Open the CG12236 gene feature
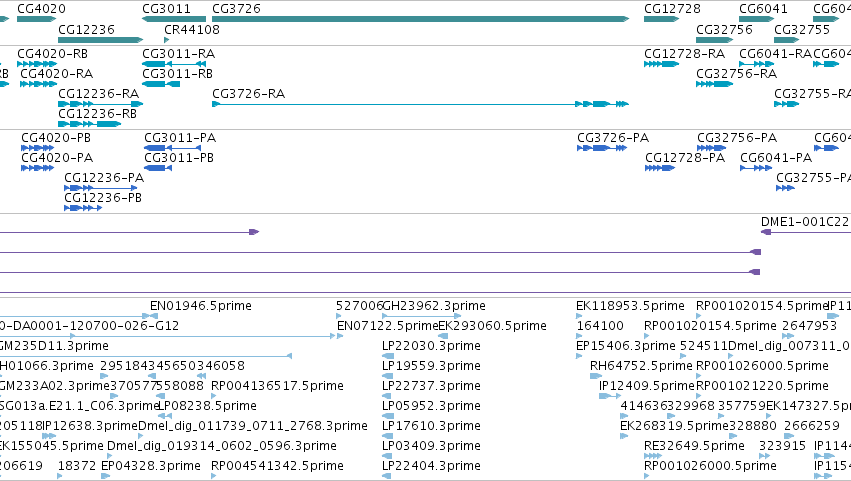The width and height of the screenshot is (851, 481). click(100, 40)
